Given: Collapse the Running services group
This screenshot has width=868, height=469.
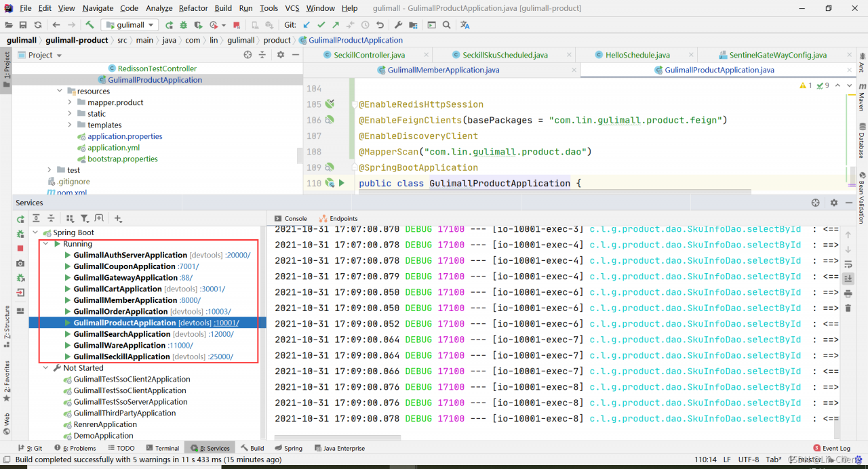Looking at the screenshot, I should point(46,244).
